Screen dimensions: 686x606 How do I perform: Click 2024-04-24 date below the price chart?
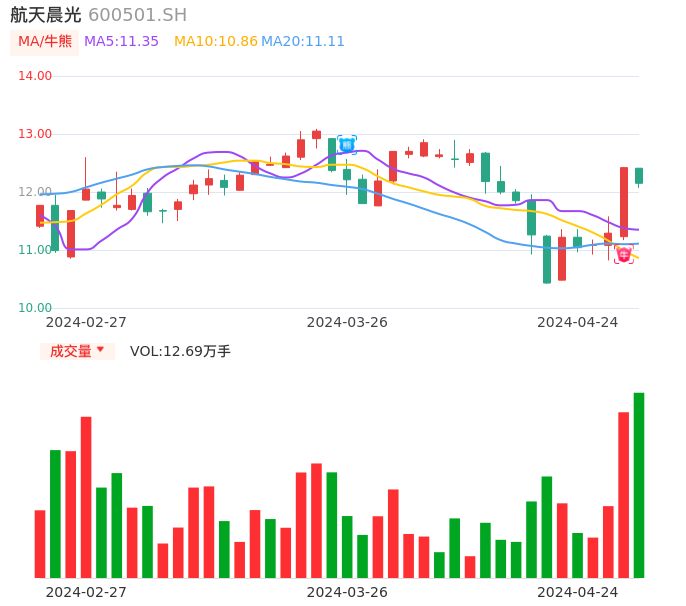pos(577,322)
